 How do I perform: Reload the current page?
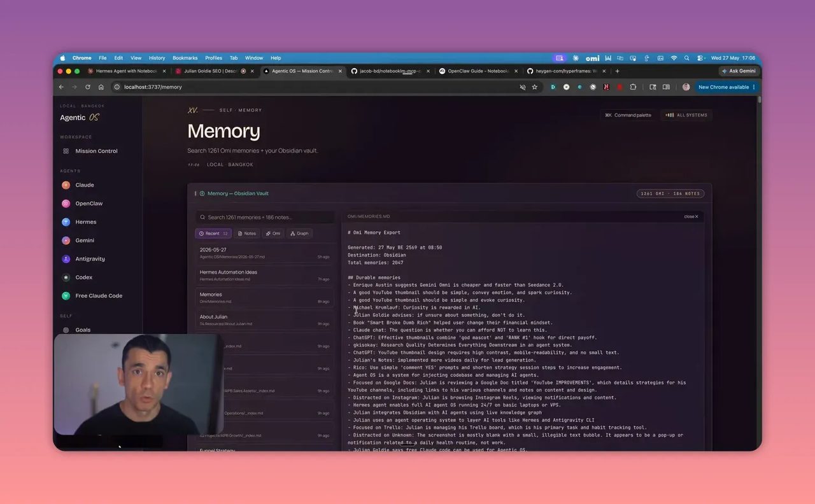(88, 87)
